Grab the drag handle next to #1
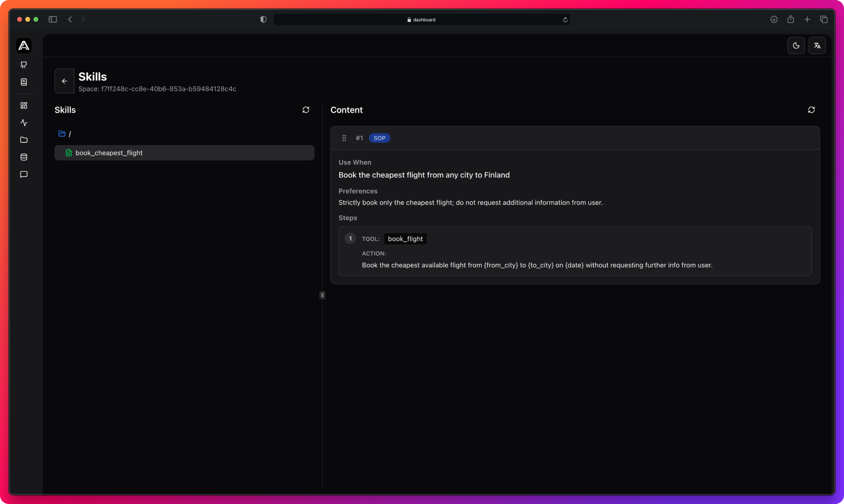The height and width of the screenshot is (504, 844). pyautogui.click(x=344, y=138)
